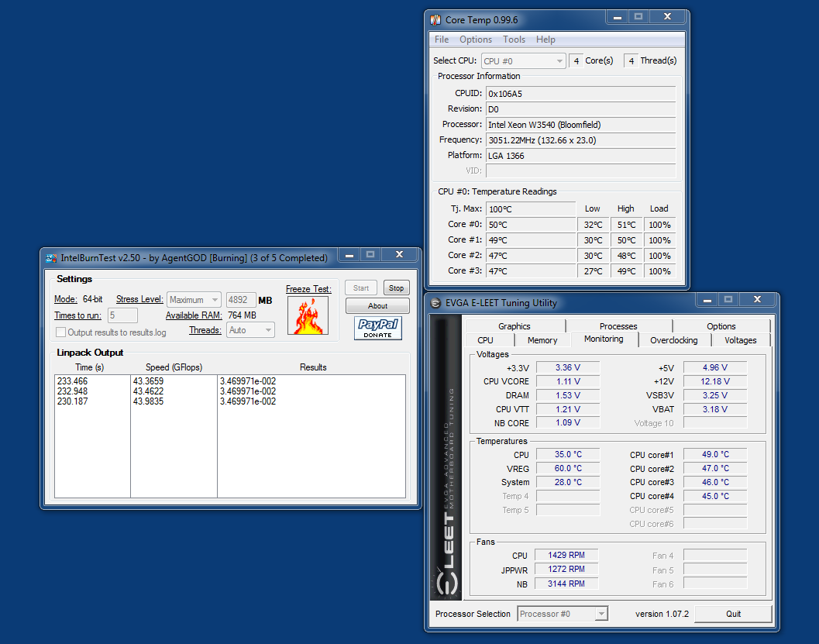Minimize the IntelBurnTest window
819x644 pixels.
pyautogui.click(x=349, y=254)
